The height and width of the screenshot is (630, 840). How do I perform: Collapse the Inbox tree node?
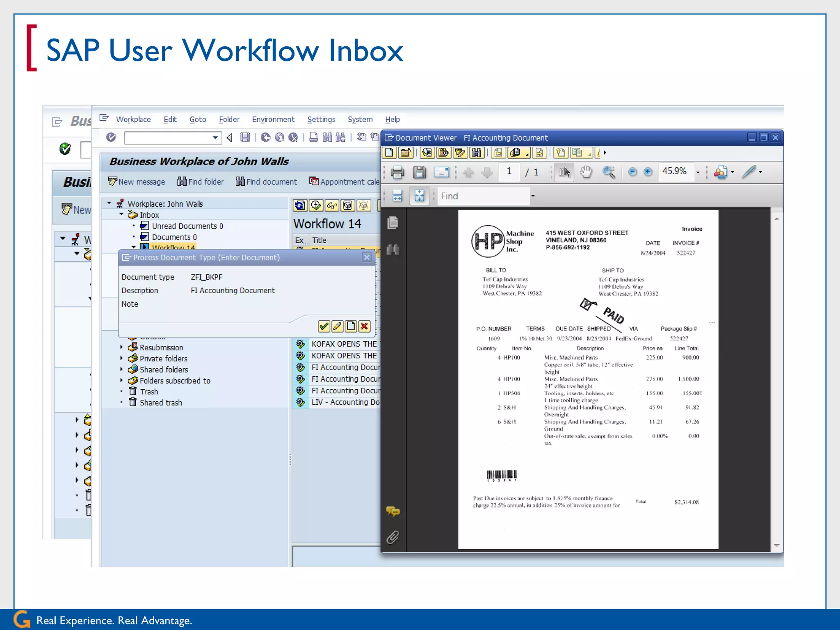pyautogui.click(x=121, y=215)
